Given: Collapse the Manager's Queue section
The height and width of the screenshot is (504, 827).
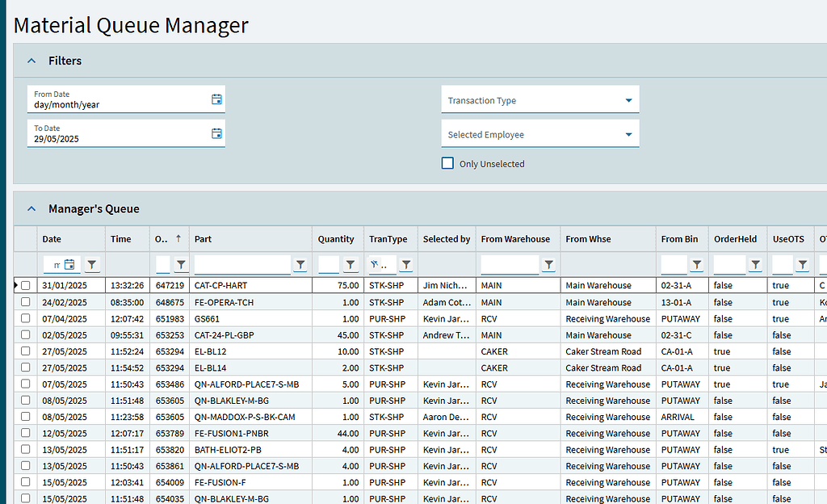Looking at the screenshot, I should [31, 208].
